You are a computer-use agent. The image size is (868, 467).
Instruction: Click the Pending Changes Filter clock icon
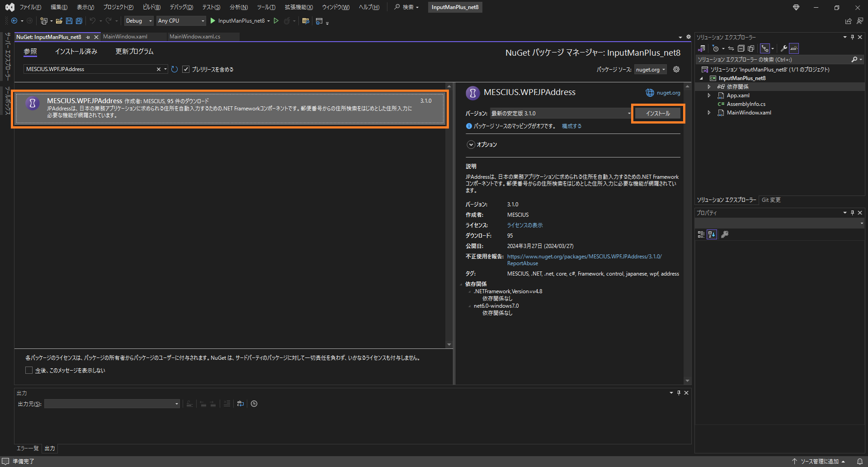715,48
